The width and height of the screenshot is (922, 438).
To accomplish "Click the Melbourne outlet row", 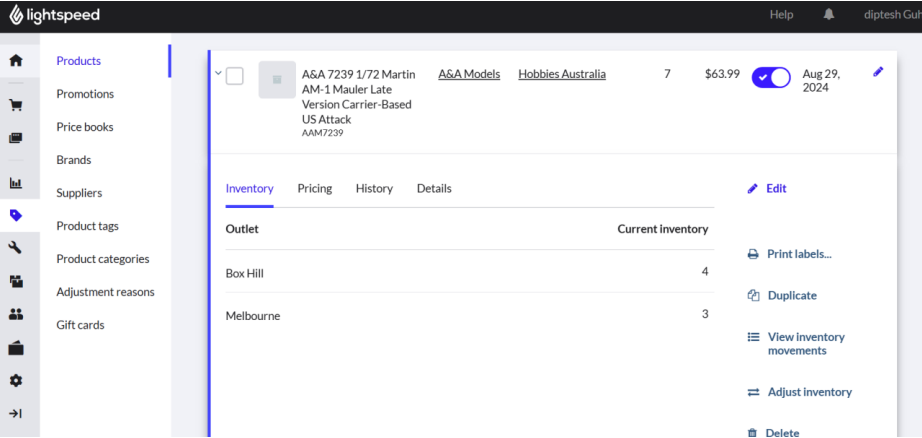I will tap(470, 315).
